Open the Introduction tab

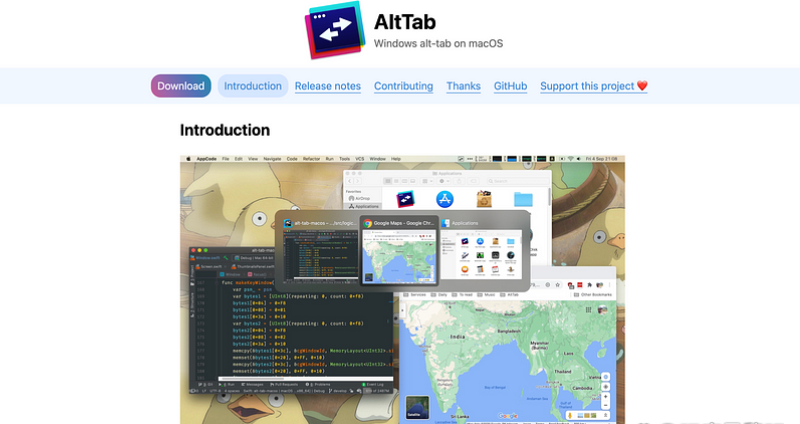pos(253,86)
